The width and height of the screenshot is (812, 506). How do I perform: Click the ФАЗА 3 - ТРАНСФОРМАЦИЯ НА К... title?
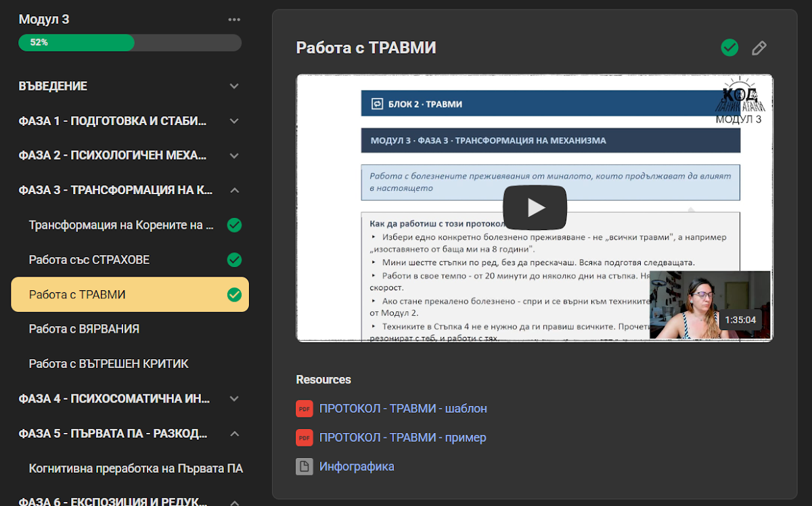click(116, 190)
